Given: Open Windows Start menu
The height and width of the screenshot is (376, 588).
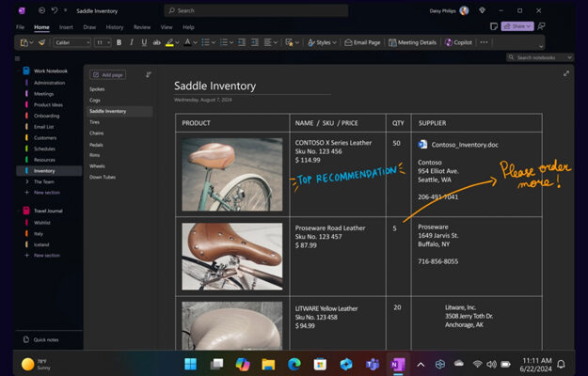Looking at the screenshot, I should (190, 364).
